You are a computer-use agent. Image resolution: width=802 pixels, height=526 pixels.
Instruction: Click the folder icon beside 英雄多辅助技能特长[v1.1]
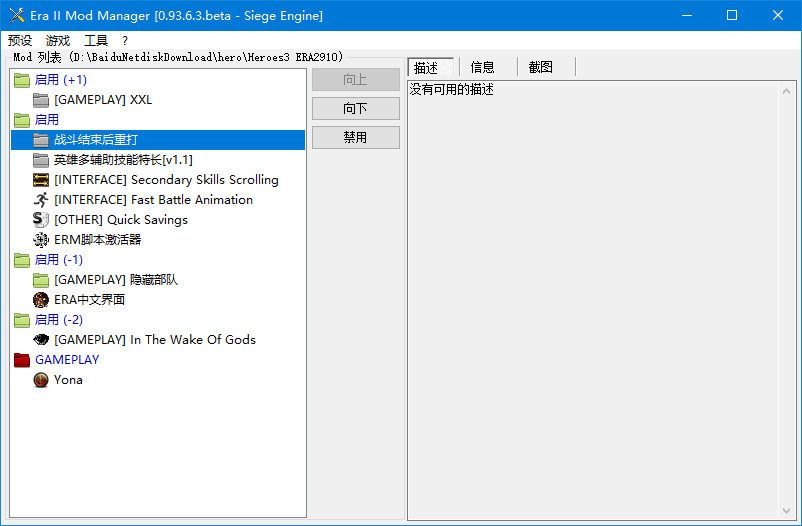41,160
